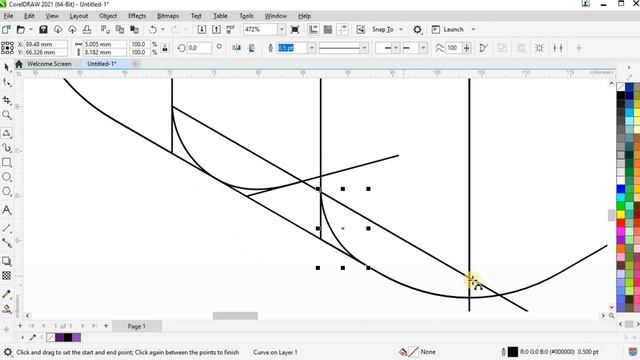Expand the Open file dropdown arrow
This screenshot has width=640, height=360.
click(x=31, y=29)
